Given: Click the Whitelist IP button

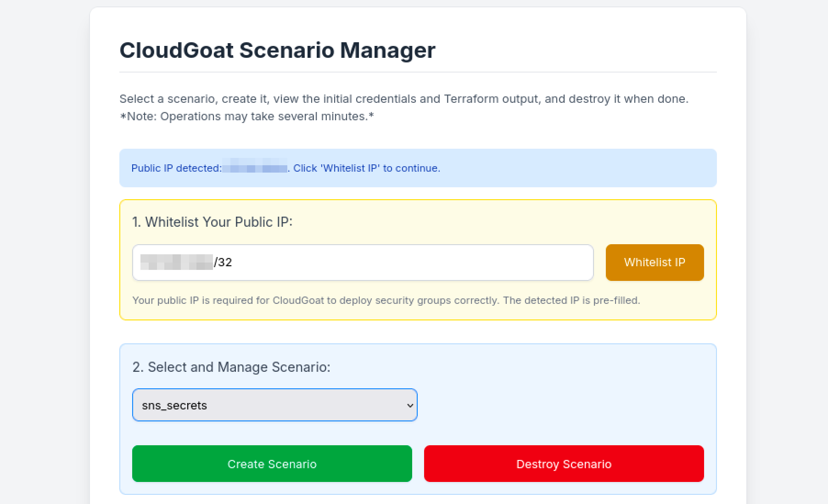Looking at the screenshot, I should pyautogui.click(x=655, y=263).
